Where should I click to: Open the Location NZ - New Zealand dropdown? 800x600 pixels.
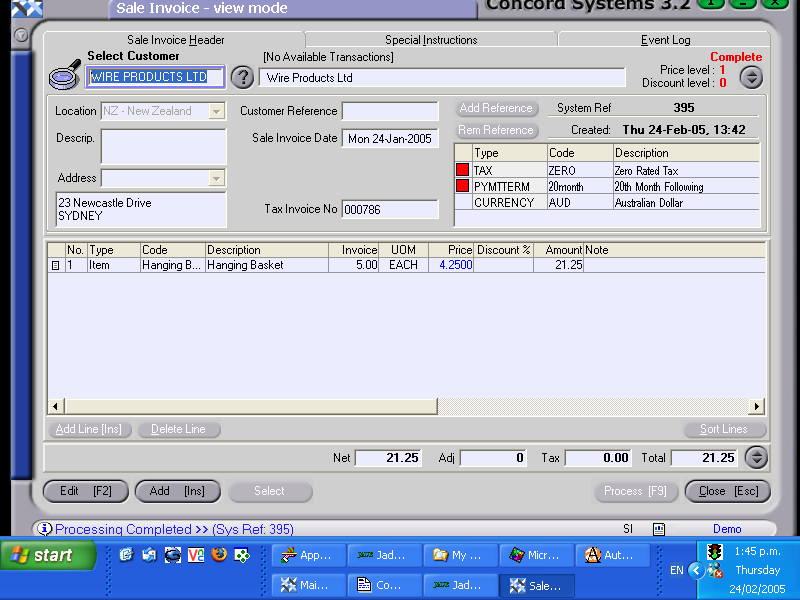(217, 111)
